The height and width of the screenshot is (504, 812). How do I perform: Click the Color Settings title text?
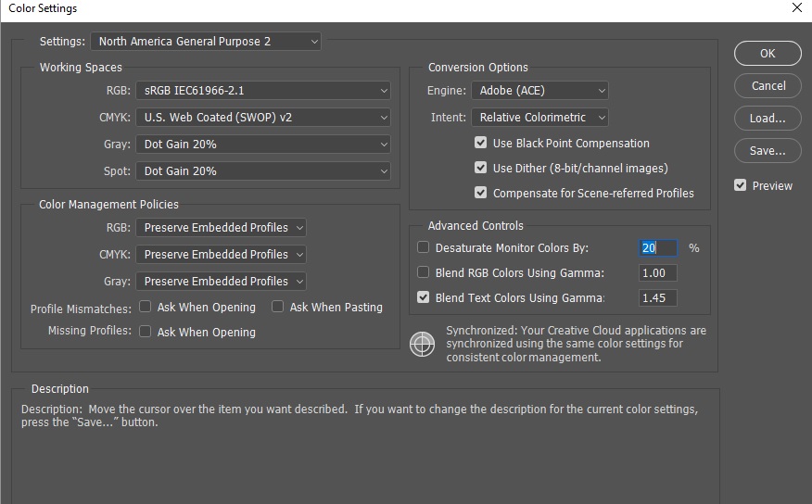(43, 8)
